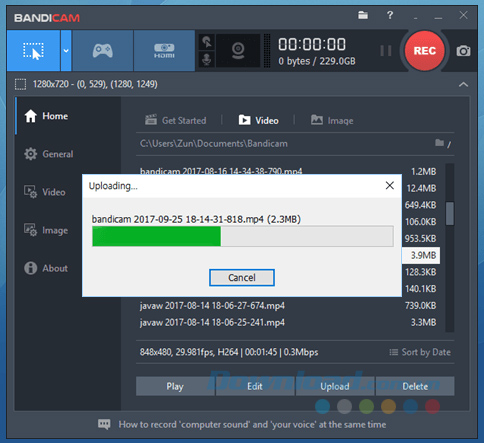This screenshot has width=484, height=443.
Task: Open the Sort by Date menu
Action: point(420,352)
